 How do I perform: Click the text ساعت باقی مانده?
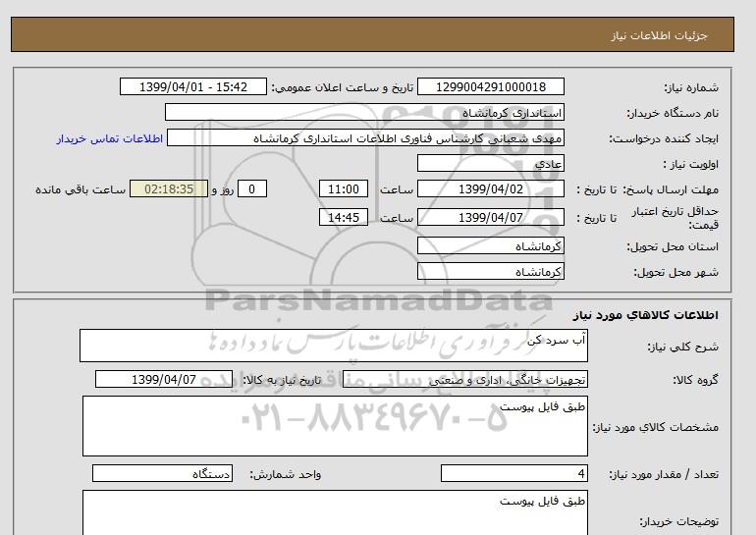81,189
